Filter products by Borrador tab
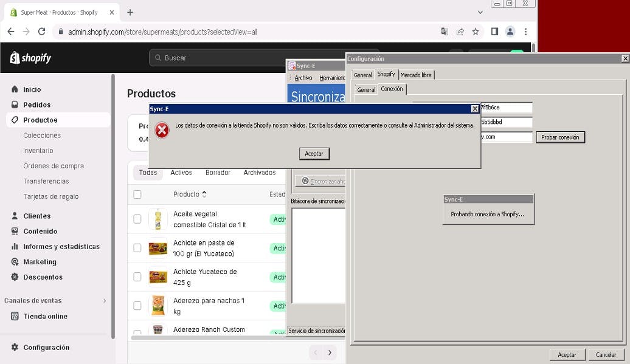The image size is (630, 364). tap(218, 173)
